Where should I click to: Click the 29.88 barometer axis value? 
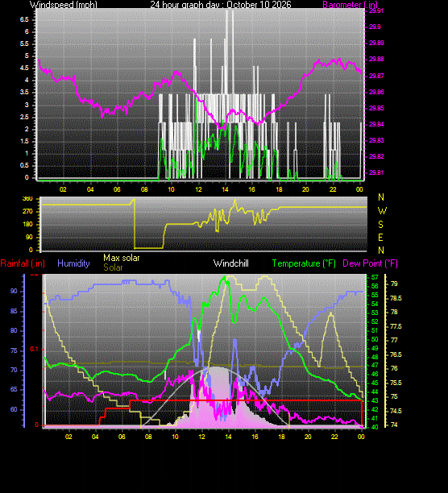coord(376,59)
